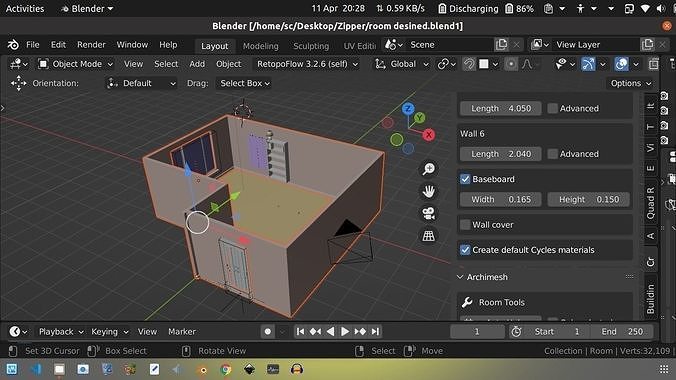Jump to end of timeline
Screen dimensions: 676x380
click(375, 331)
